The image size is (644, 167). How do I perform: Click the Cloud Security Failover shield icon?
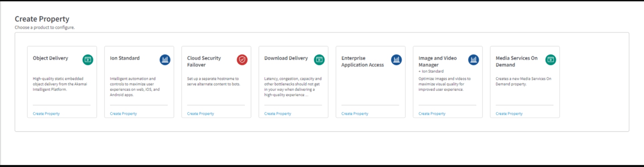[242, 60]
